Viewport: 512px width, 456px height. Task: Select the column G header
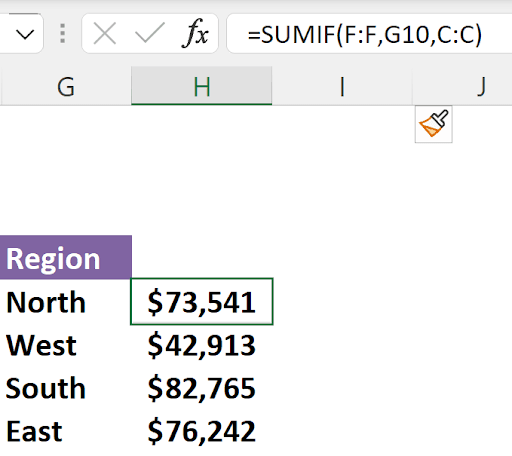[x=66, y=87]
